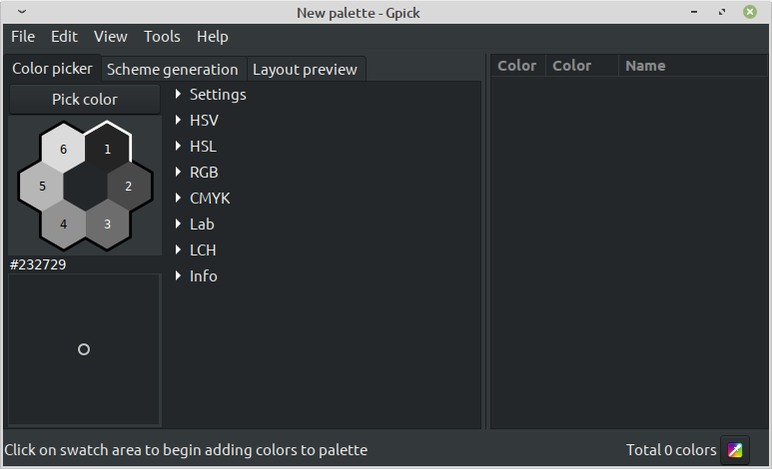
Task: Expand the Info section
Action: pyautogui.click(x=196, y=276)
